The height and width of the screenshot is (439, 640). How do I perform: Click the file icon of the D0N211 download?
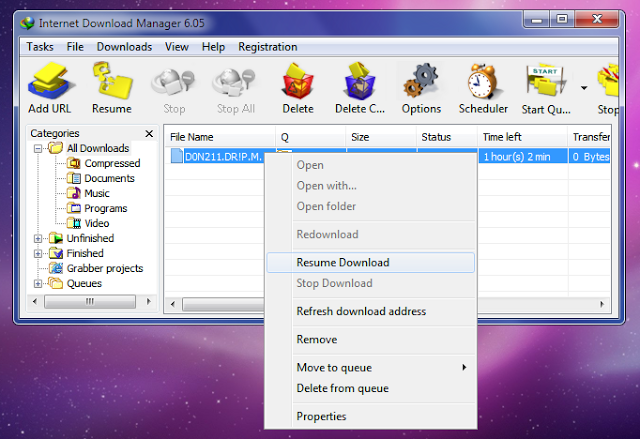pos(176,156)
